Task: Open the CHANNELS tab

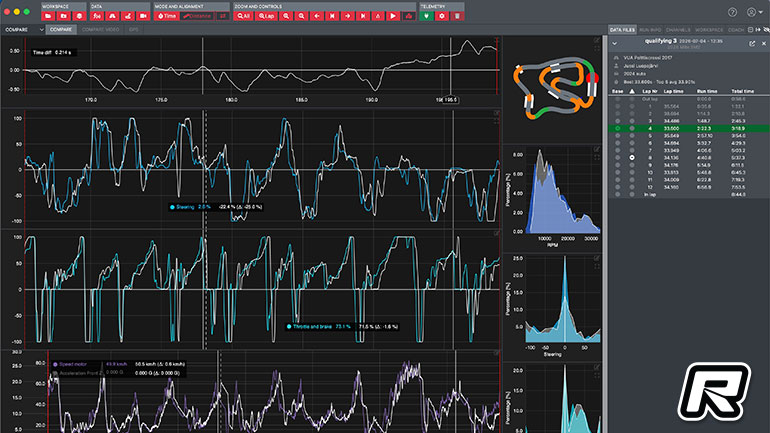Action: 679,29
